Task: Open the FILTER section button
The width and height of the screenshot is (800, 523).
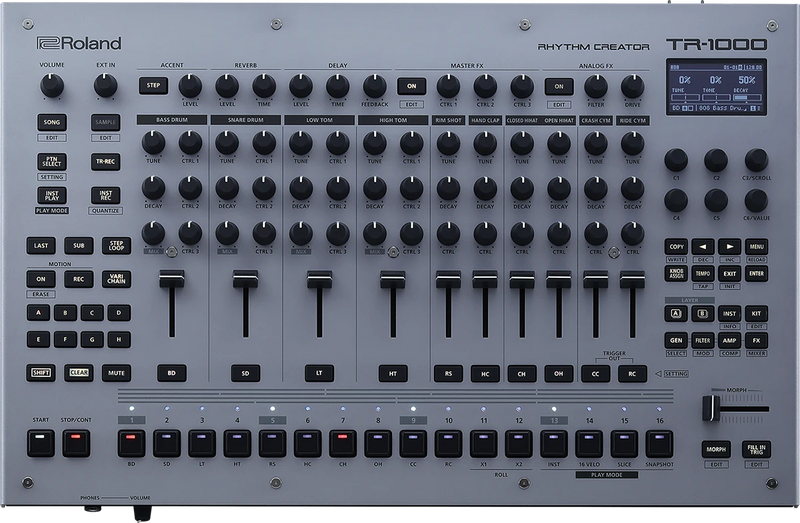Action: point(703,341)
